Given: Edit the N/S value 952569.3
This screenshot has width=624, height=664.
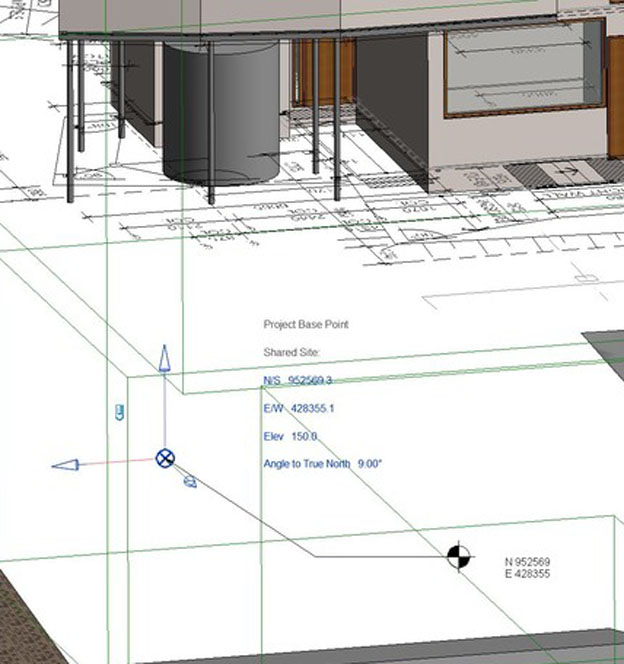Looking at the screenshot, I should 310,381.
